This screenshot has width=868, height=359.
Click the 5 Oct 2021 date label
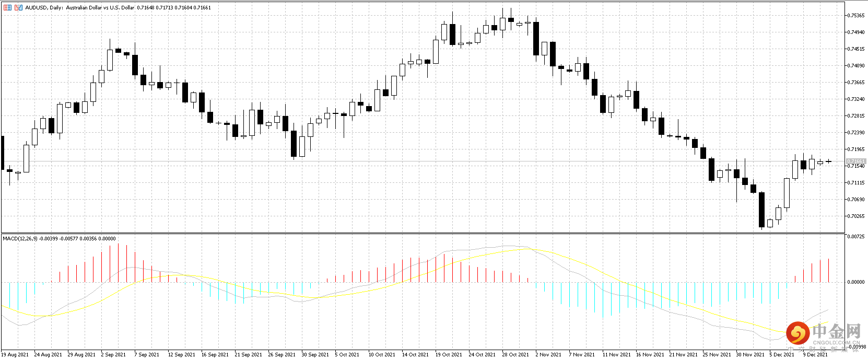coord(347,354)
